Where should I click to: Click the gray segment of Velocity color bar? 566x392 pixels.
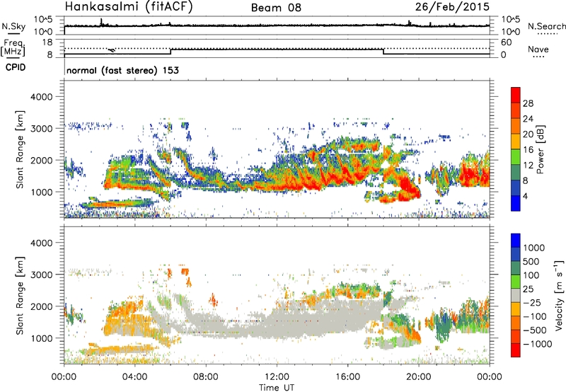pos(516,296)
